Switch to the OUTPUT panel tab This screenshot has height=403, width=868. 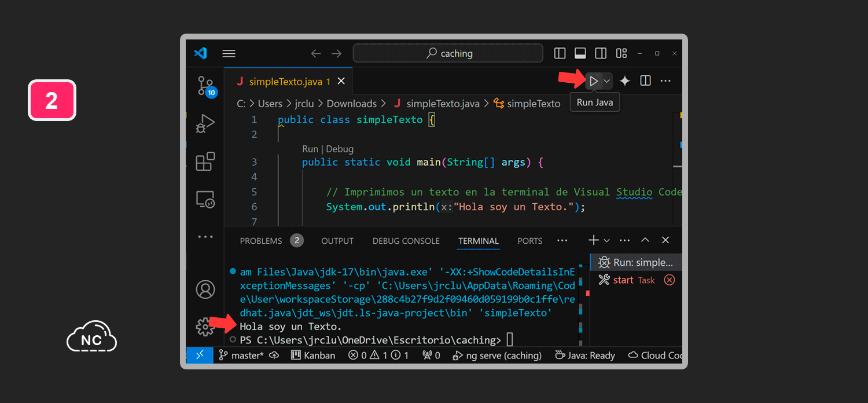(x=337, y=241)
